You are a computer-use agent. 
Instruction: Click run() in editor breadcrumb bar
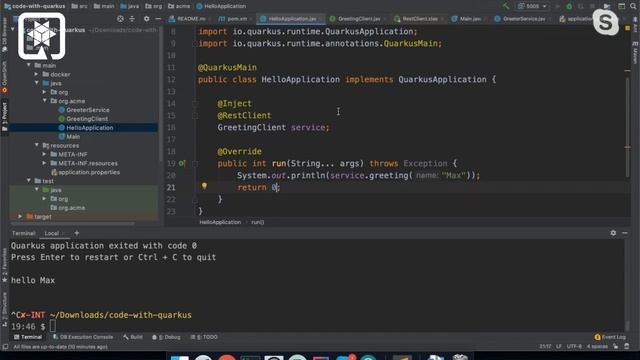[258, 222]
